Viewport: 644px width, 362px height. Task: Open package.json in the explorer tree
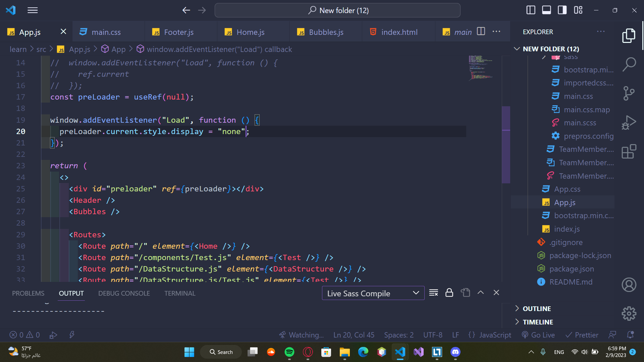[572, 269]
